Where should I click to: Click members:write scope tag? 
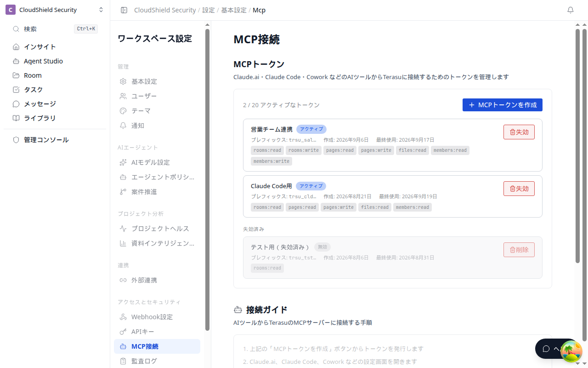271,161
